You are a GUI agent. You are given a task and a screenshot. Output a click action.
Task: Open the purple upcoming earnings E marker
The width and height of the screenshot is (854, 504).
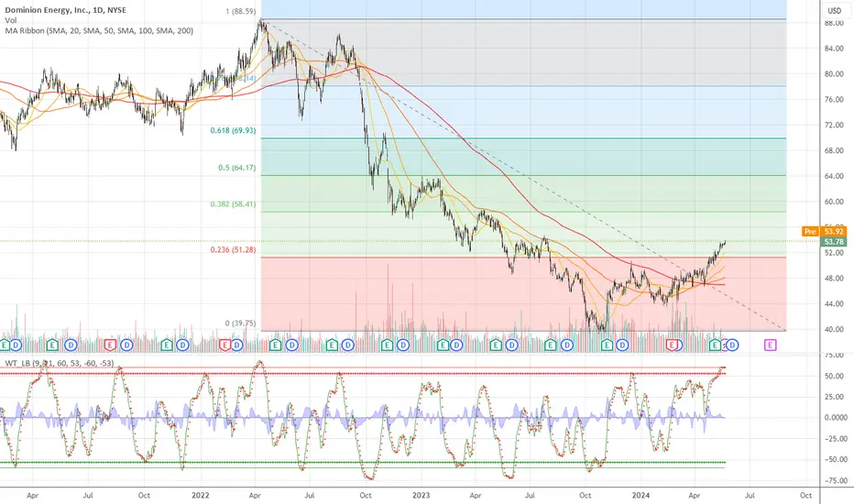(770, 345)
